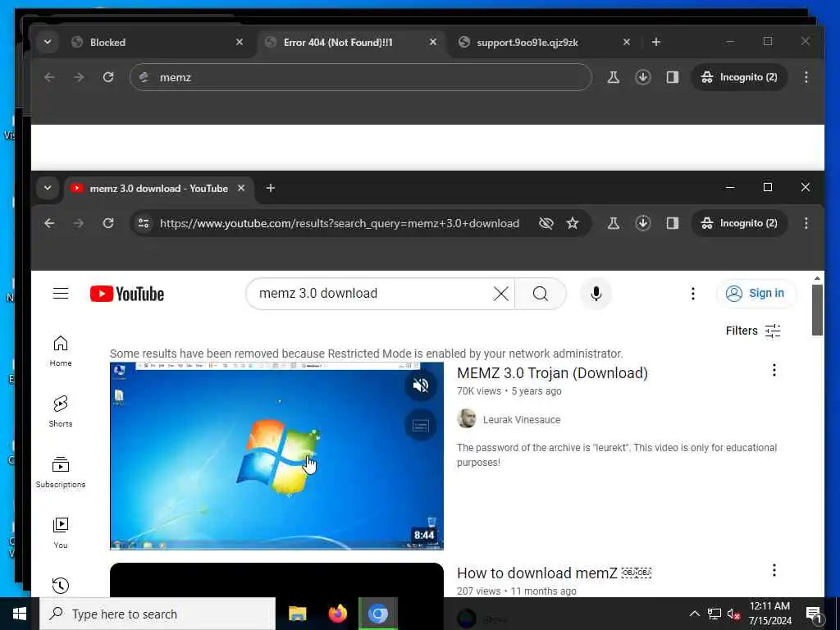Open Chrome three-dot menu in YouTube window
The width and height of the screenshot is (840, 630).
coord(806,223)
